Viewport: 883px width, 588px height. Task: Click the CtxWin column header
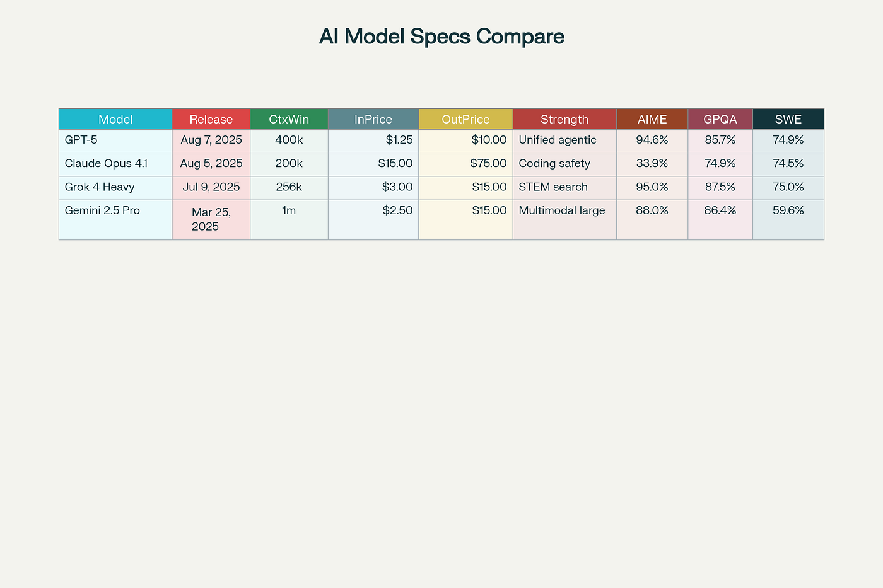(x=289, y=119)
